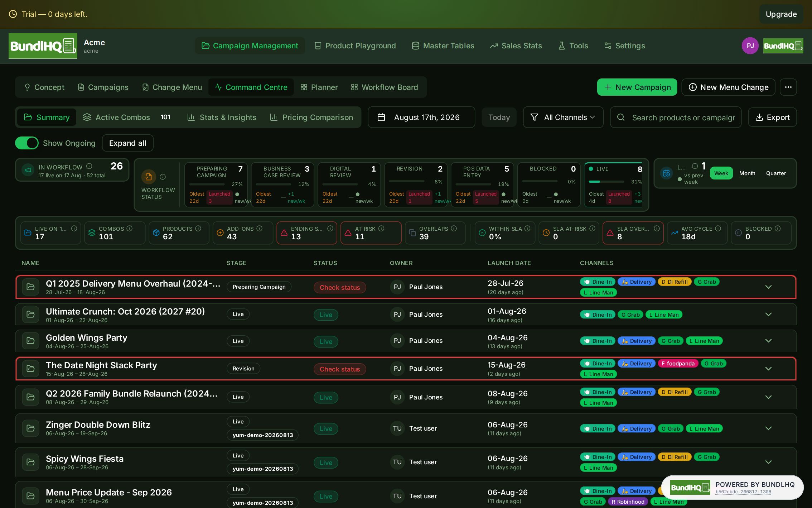Open the PJ user avatar menu
This screenshot has width=812, height=508.
pyautogui.click(x=750, y=46)
